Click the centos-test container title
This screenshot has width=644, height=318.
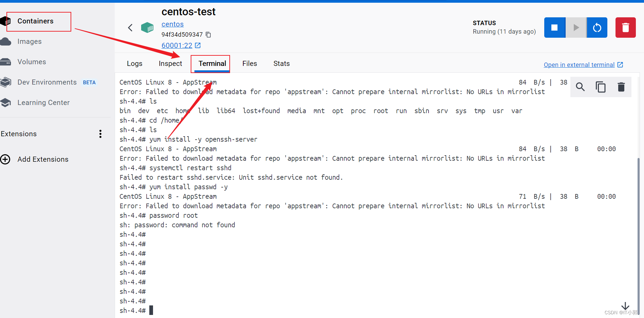[x=188, y=12]
